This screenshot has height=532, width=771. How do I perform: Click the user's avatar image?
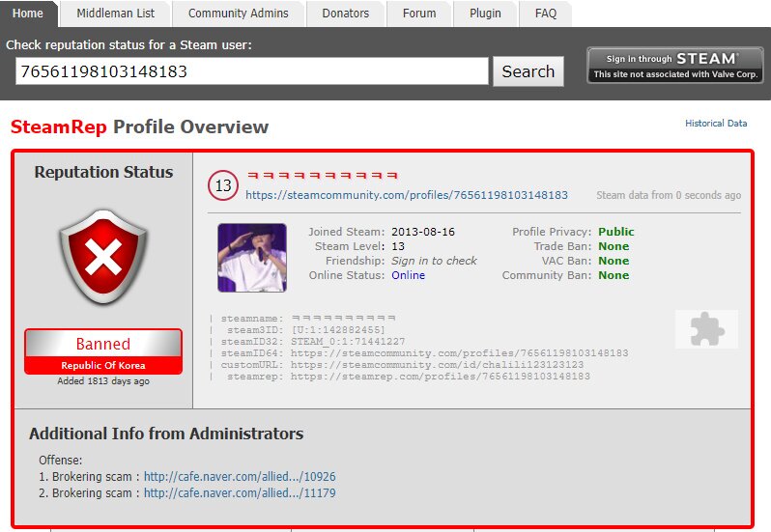coord(252,258)
